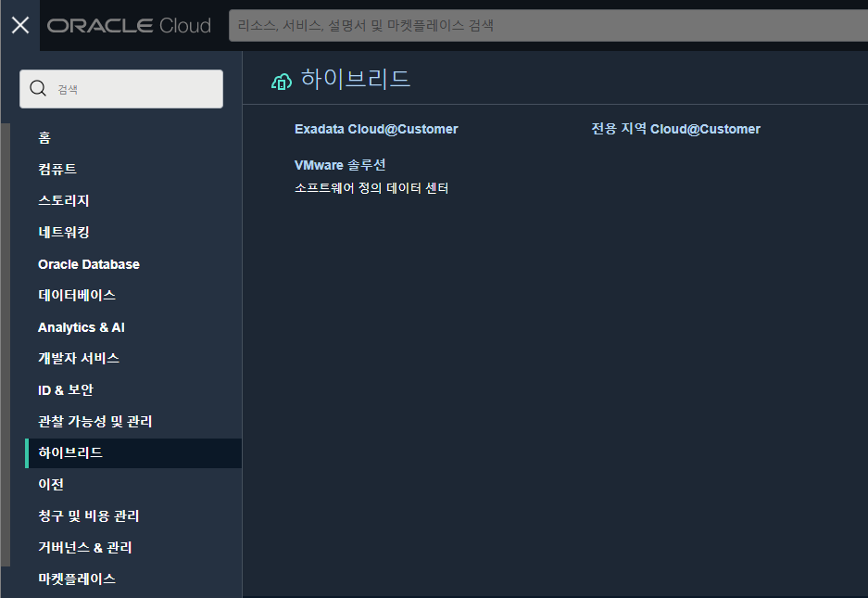
Task: Open 전용 지역 Cloud@Customer link
Action: pyautogui.click(x=676, y=129)
